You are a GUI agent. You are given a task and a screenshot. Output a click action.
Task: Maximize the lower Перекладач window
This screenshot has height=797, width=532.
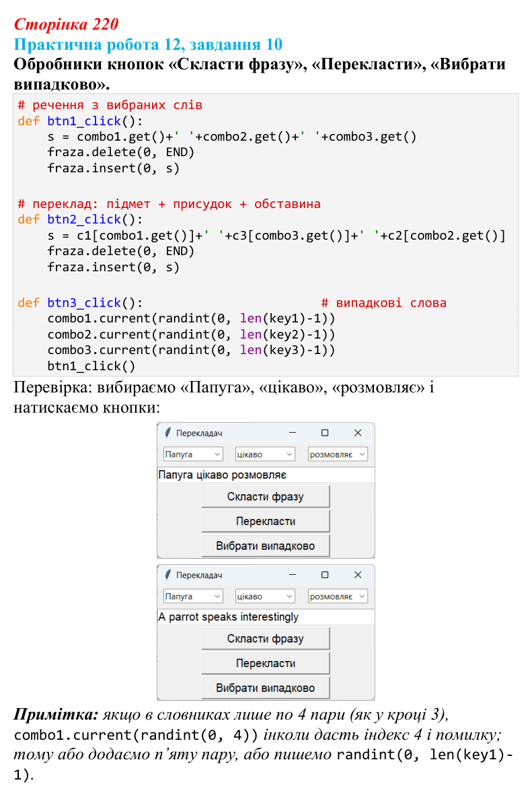(x=325, y=574)
